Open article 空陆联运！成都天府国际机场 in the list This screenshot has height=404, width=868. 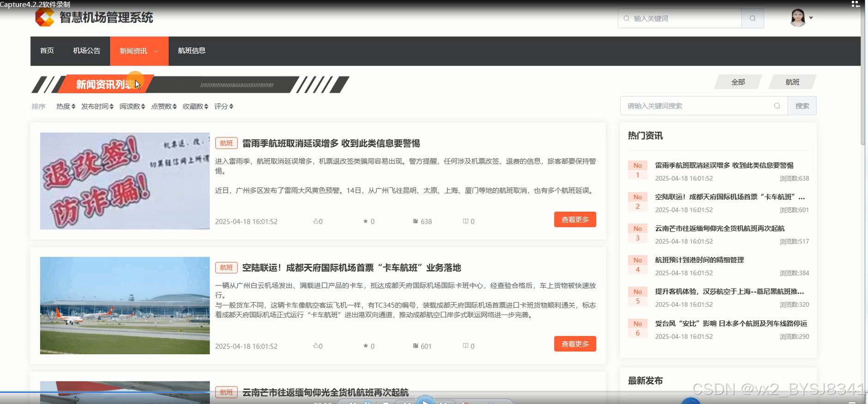coord(352,268)
